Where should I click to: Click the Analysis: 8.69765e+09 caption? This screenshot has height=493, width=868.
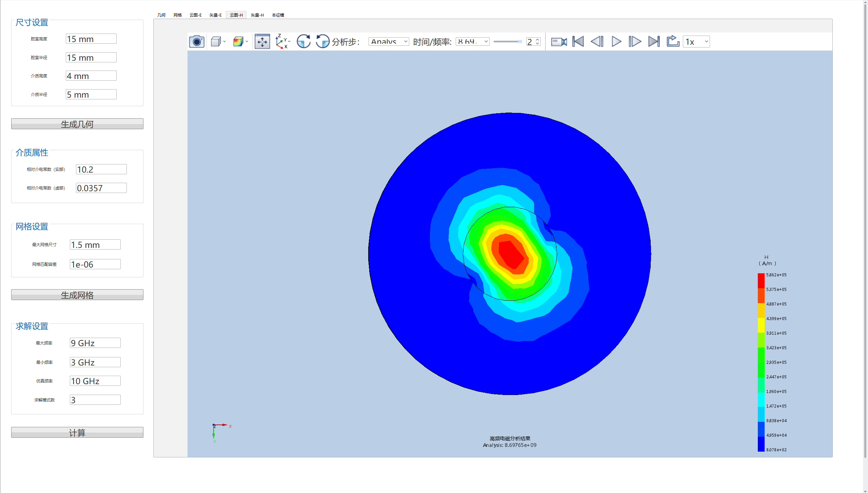pos(510,445)
